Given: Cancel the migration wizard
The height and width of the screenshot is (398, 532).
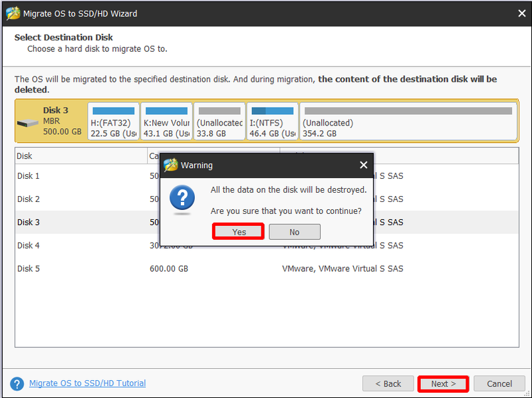Looking at the screenshot, I should pos(499,384).
